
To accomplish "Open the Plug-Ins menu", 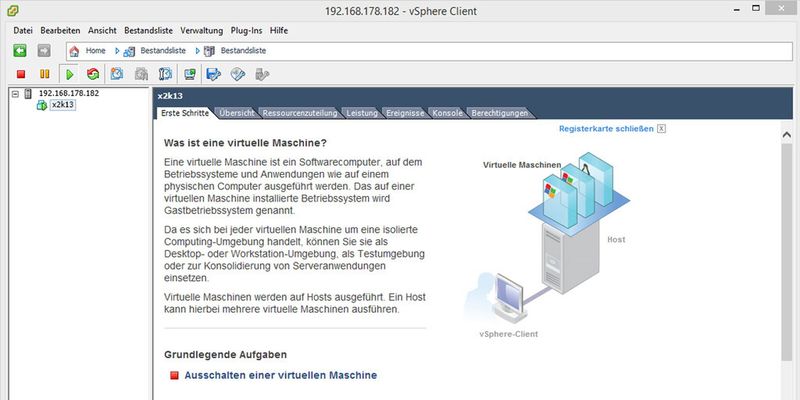I will pyautogui.click(x=246, y=31).
